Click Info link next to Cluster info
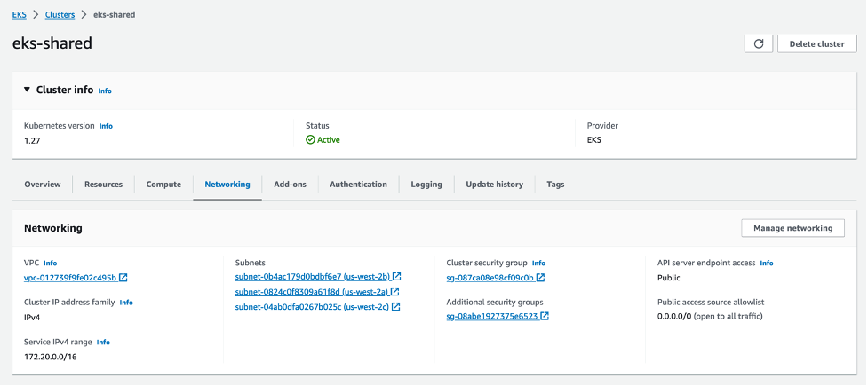Screen dimensions: 868x386 tap(105, 91)
